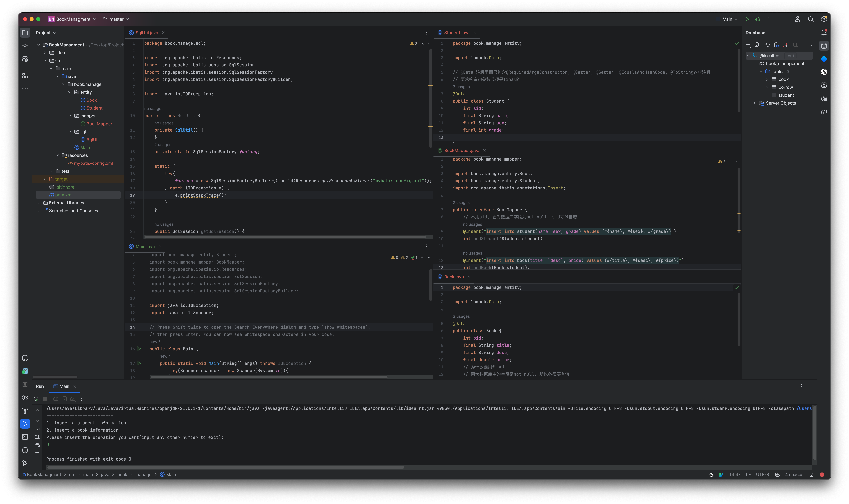
Task: Start the debugger with the bug icon
Action: (758, 19)
